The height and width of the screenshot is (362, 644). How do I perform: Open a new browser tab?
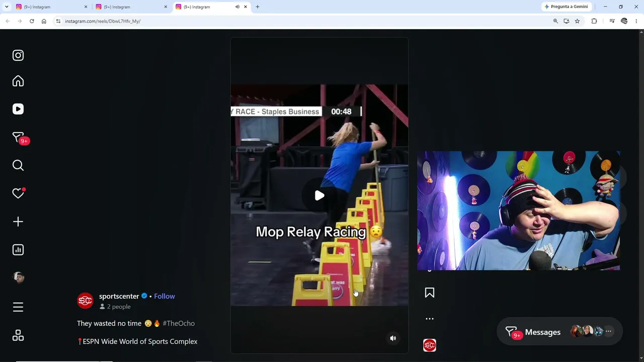(258, 7)
